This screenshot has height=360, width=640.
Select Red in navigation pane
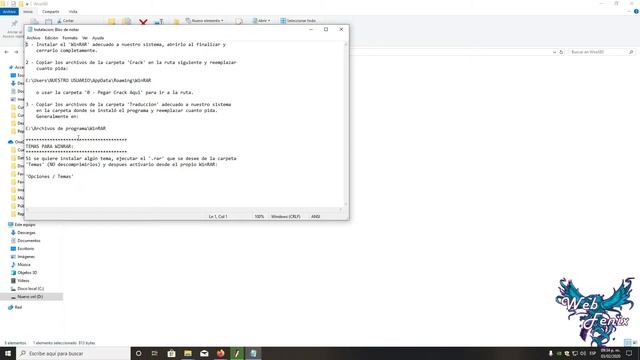coord(15,307)
